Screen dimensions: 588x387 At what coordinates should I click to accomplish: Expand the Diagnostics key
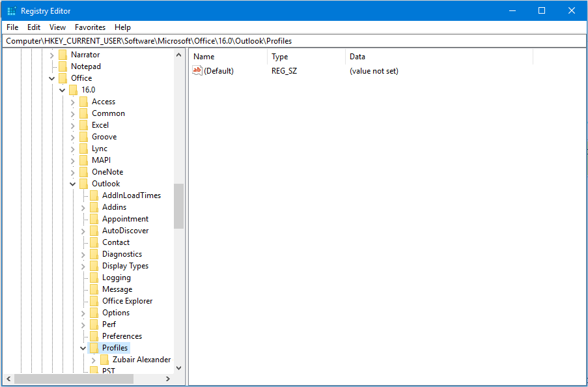click(x=83, y=255)
